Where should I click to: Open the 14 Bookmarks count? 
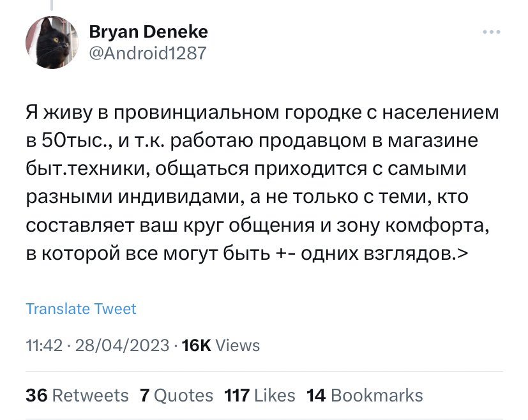click(x=365, y=396)
